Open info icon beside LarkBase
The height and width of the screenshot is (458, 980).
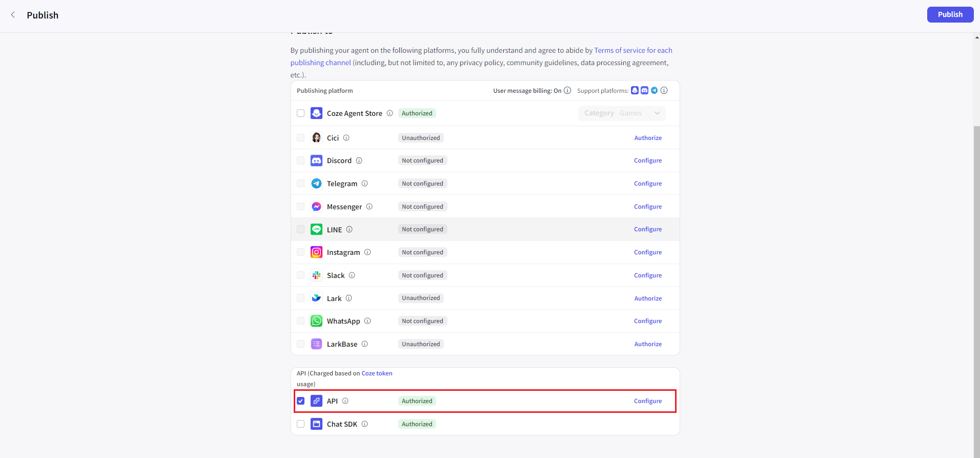point(364,344)
